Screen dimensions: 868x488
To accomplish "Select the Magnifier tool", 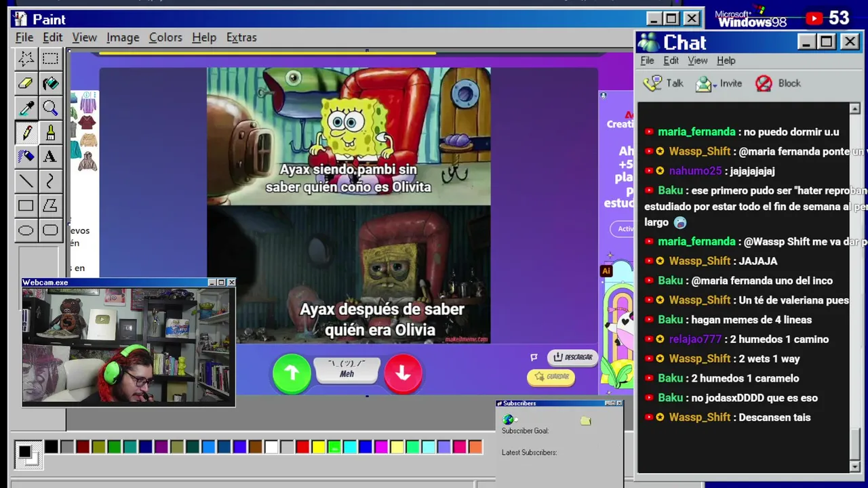I will point(50,107).
